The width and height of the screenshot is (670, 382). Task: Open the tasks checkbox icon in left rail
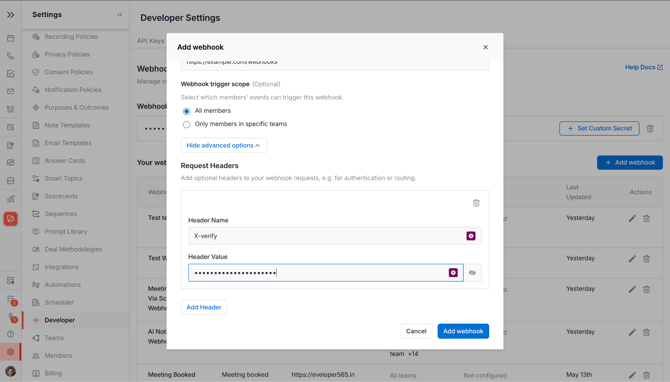coord(11,73)
